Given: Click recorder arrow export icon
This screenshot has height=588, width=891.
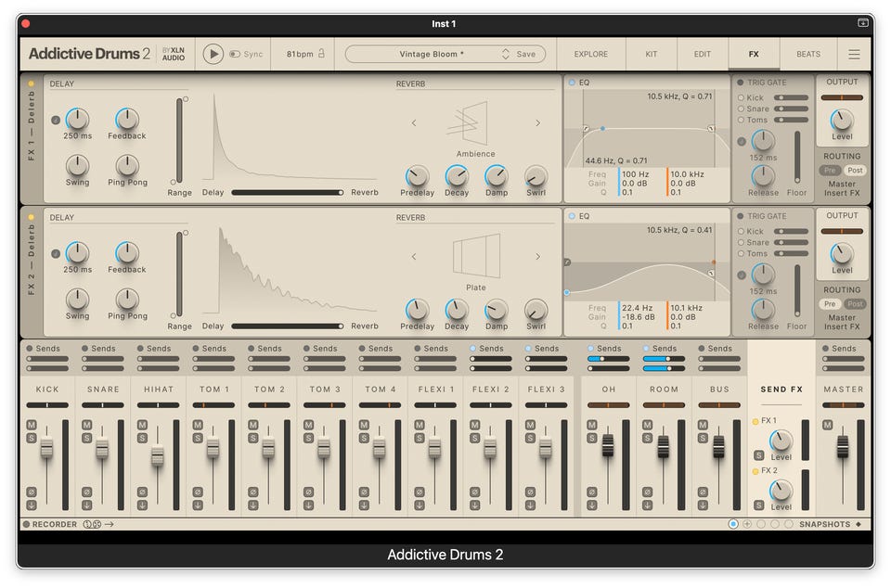Looking at the screenshot, I should tap(110, 524).
